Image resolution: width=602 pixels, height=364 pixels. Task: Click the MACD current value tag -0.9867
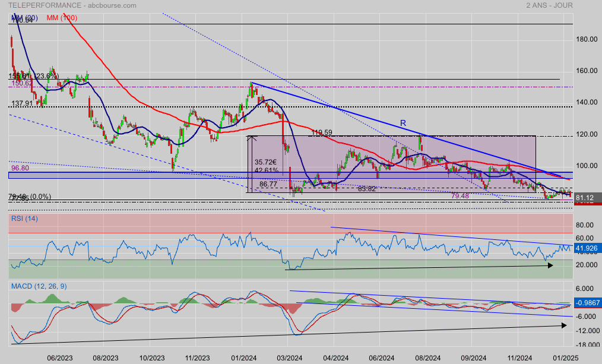click(x=587, y=303)
